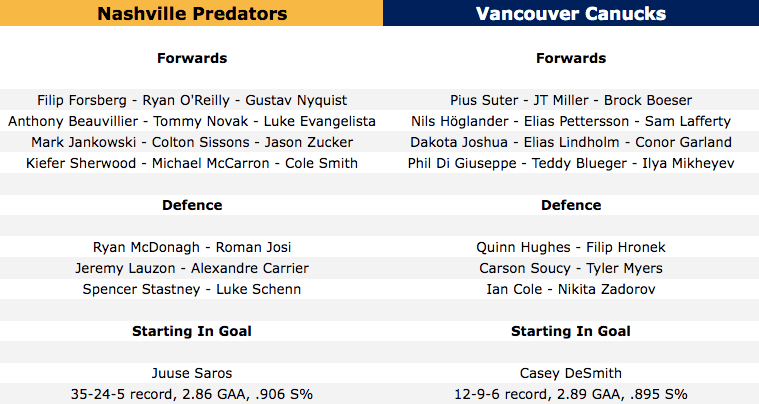Click the Canucks Starting In Goal heading
The image size is (759, 404).
pyautogui.click(x=571, y=331)
